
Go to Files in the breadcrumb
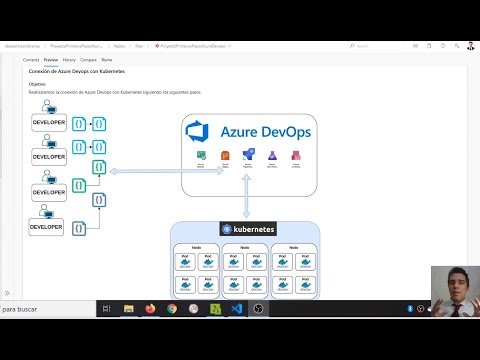[x=139, y=46]
